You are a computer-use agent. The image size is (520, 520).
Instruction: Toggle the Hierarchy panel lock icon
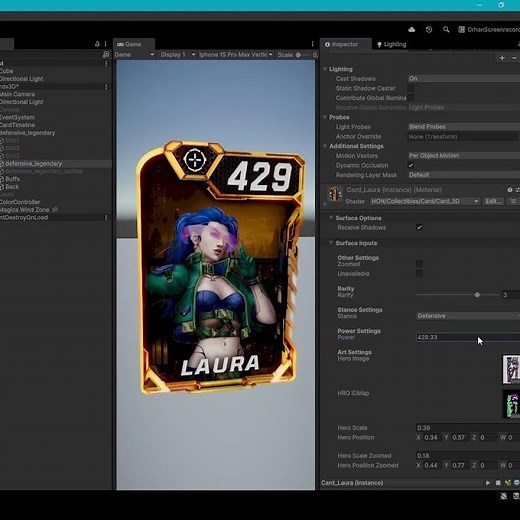click(97, 44)
